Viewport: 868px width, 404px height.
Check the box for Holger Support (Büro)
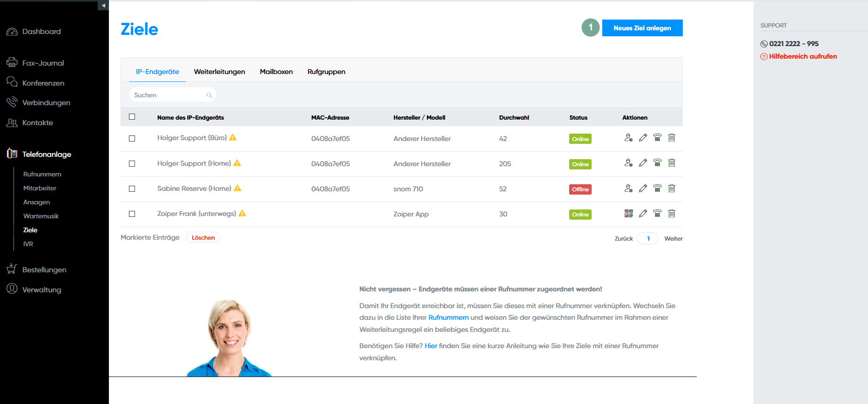pyautogui.click(x=132, y=139)
